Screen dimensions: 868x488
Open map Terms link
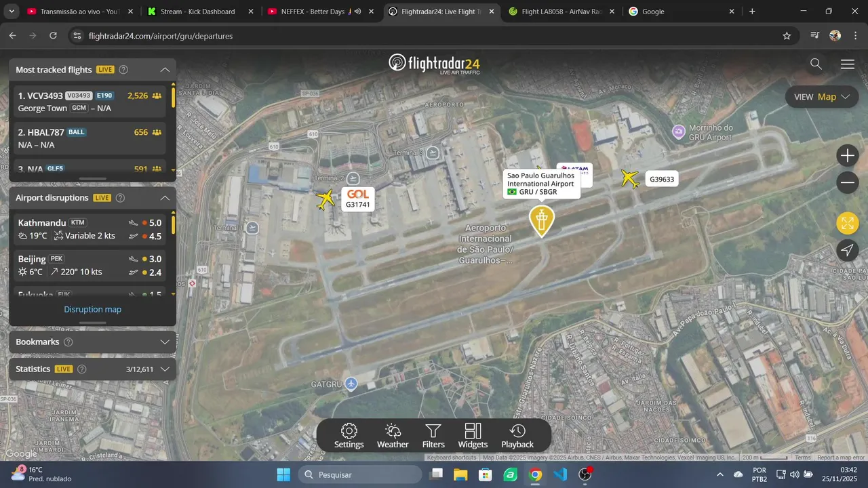point(803,457)
